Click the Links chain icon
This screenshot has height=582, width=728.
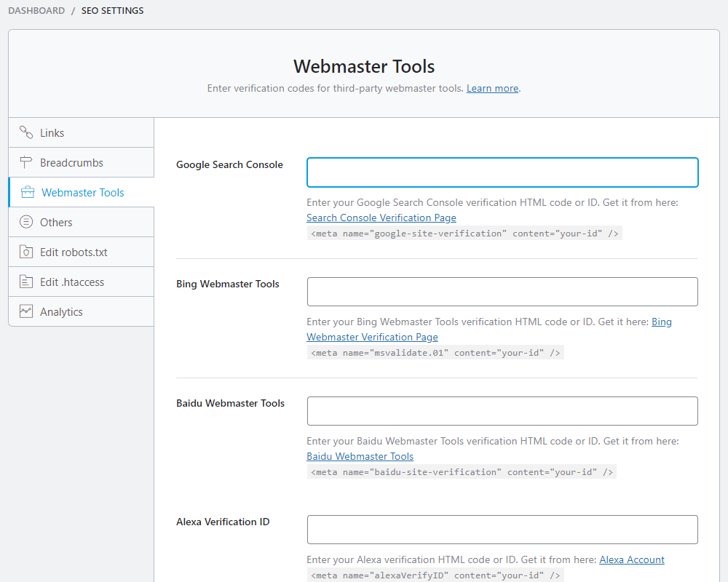click(26, 132)
